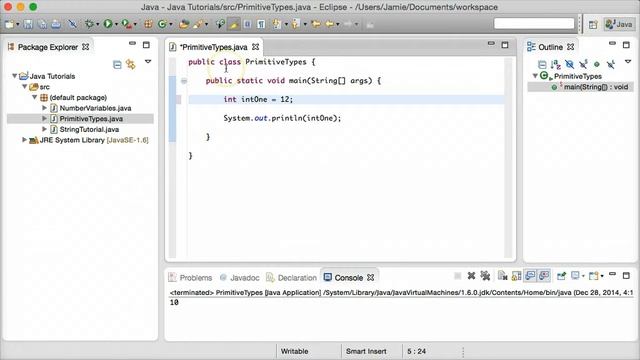Open the Run configurations dropdown arrow
640x360 pixels.
[x=116, y=25]
